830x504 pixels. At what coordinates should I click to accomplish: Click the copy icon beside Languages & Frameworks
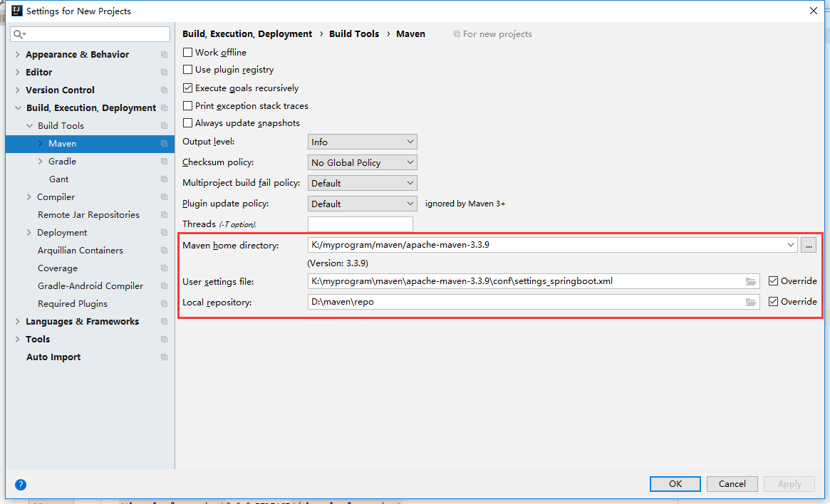pyautogui.click(x=164, y=322)
